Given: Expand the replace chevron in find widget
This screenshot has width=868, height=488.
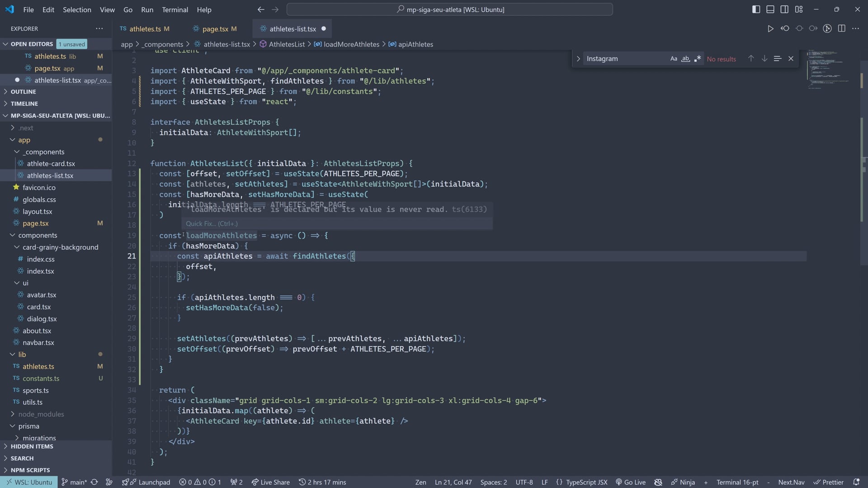Looking at the screenshot, I should tap(578, 59).
